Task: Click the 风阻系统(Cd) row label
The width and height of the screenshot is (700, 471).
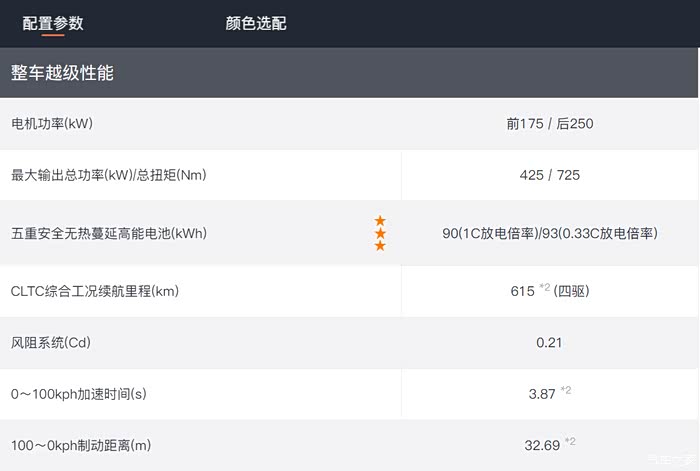Action: (x=51, y=343)
